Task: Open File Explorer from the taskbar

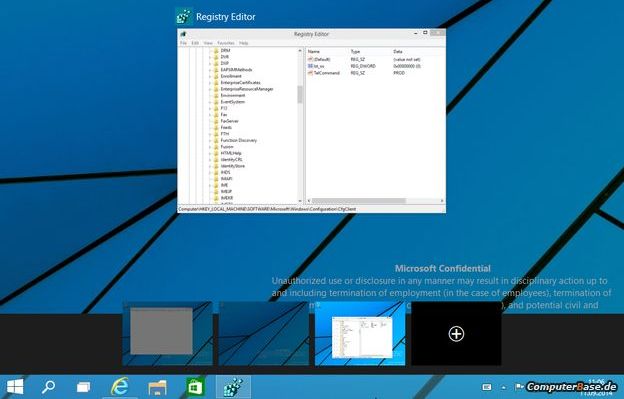Action: [157, 387]
